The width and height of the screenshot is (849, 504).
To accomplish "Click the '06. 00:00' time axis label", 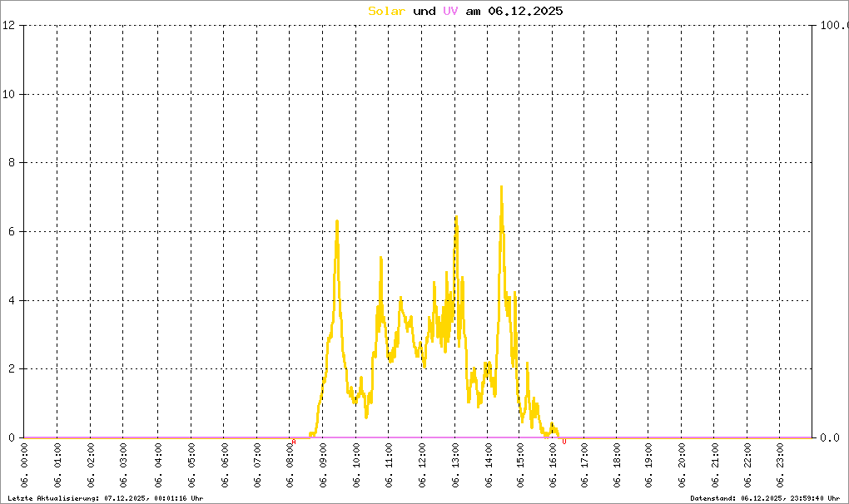I will coord(24,466).
